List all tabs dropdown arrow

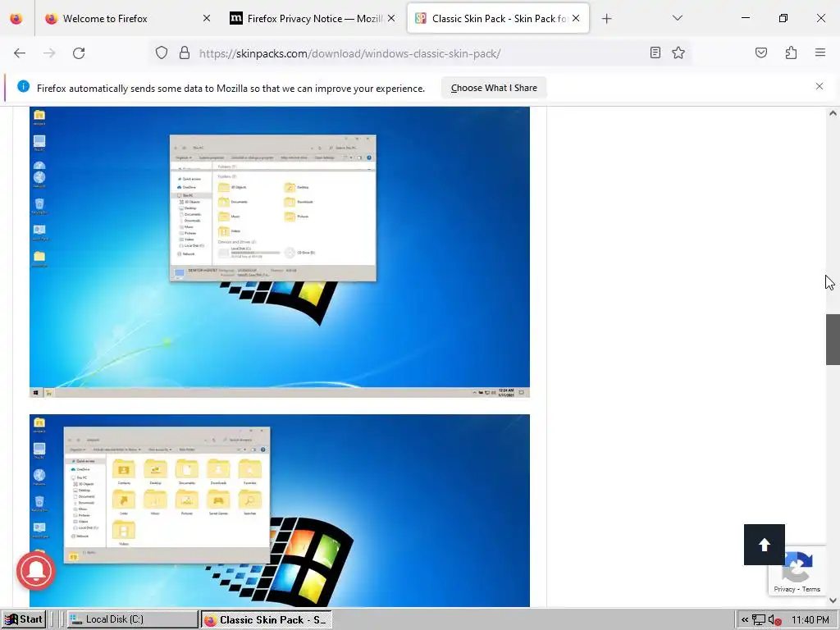(677, 18)
